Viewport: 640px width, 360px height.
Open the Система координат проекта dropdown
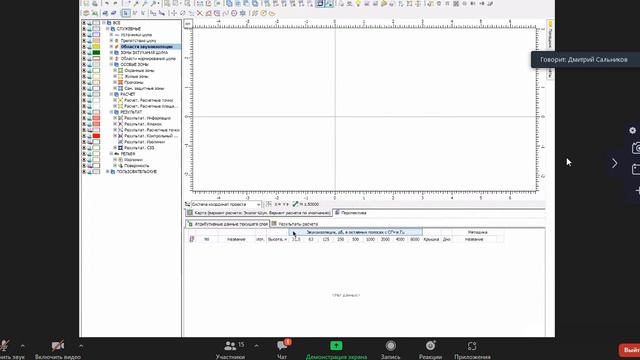[258, 204]
